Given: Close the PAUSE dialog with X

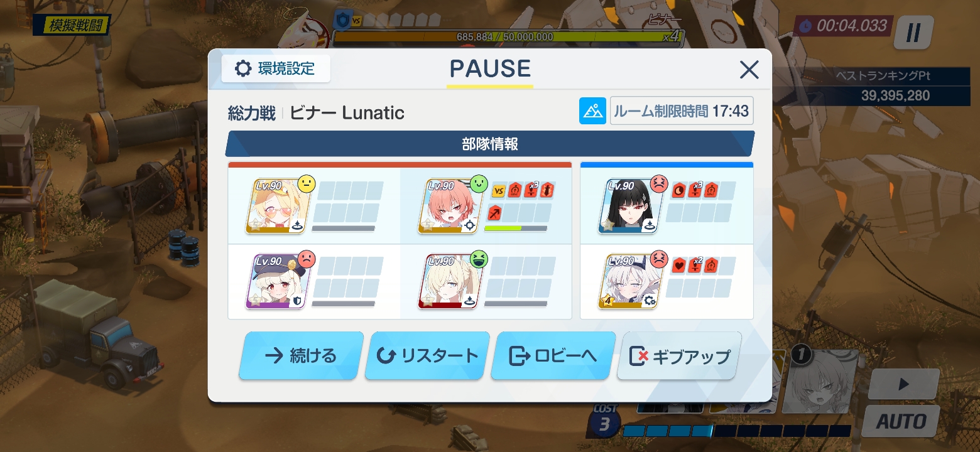Looking at the screenshot, I should 749,69.
